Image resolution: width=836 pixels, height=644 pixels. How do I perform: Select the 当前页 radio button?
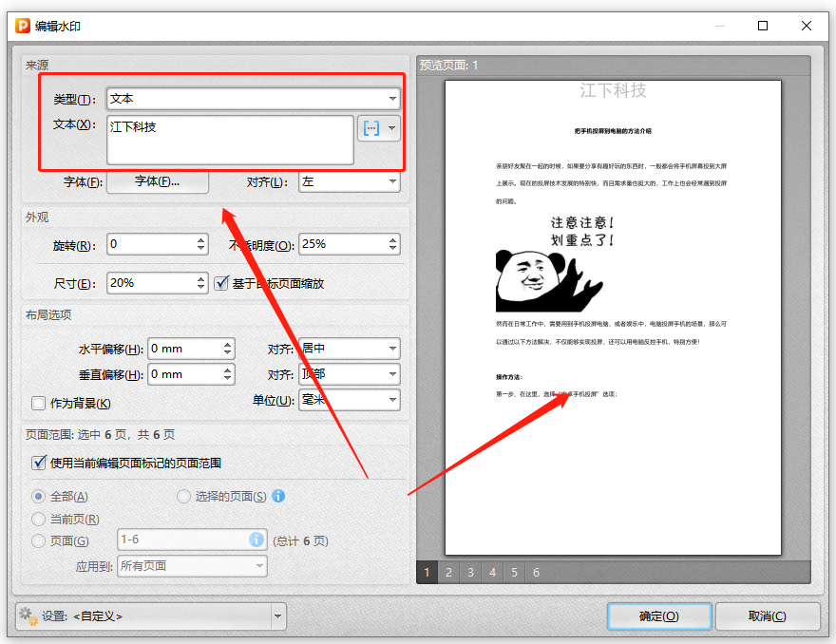pyautogui.click(x=37, y=517)
